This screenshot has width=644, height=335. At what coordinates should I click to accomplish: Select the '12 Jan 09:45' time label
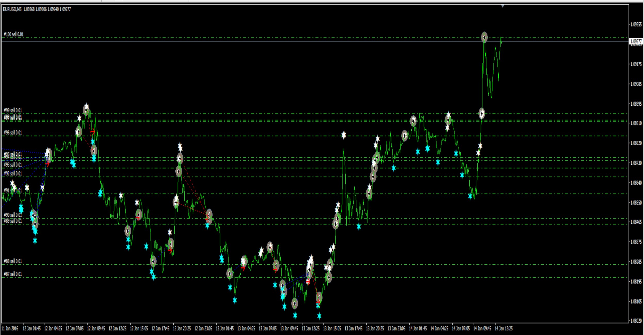pyautogui.click(x=96, y=329)
